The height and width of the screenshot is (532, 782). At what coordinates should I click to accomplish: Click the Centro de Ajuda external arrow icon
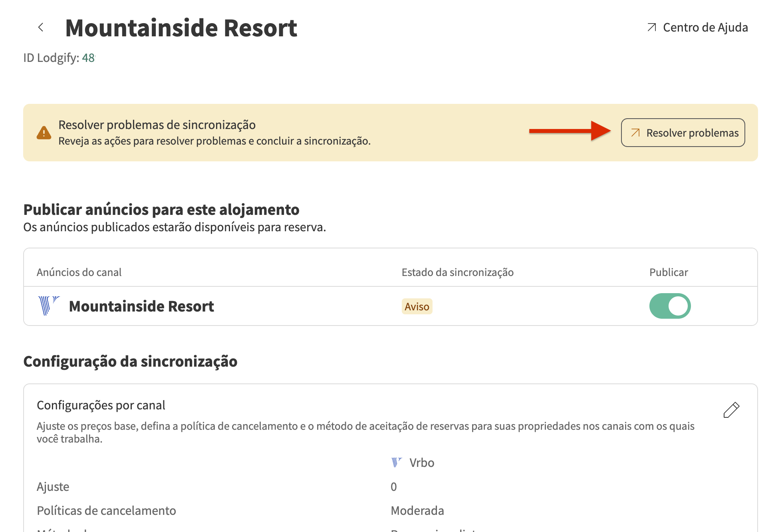coord(652,27)
